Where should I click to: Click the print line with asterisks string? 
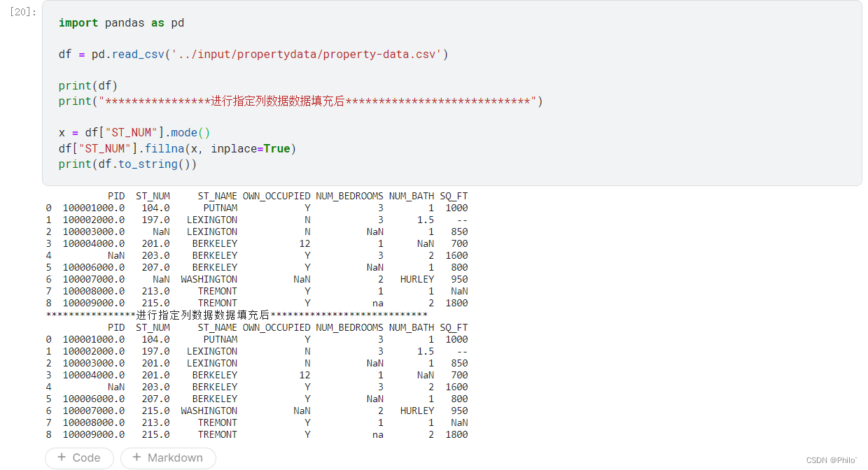click(x=301, y=101)
